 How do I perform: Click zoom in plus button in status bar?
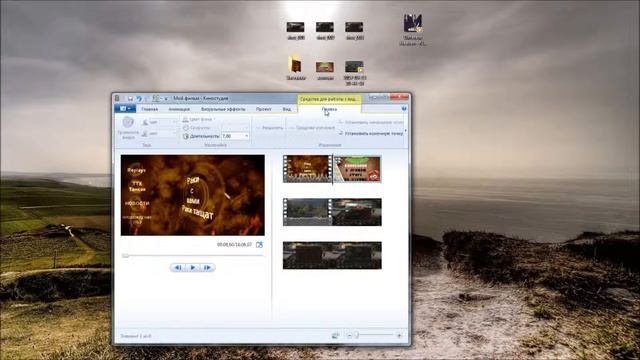(x=399, y=336)
